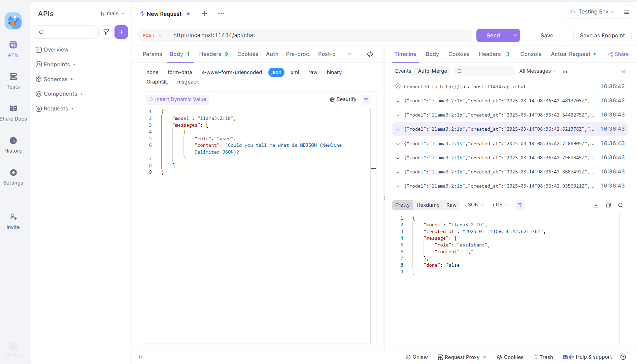Select the msgpack body type
637x364 pixels.
pos(188,82)
